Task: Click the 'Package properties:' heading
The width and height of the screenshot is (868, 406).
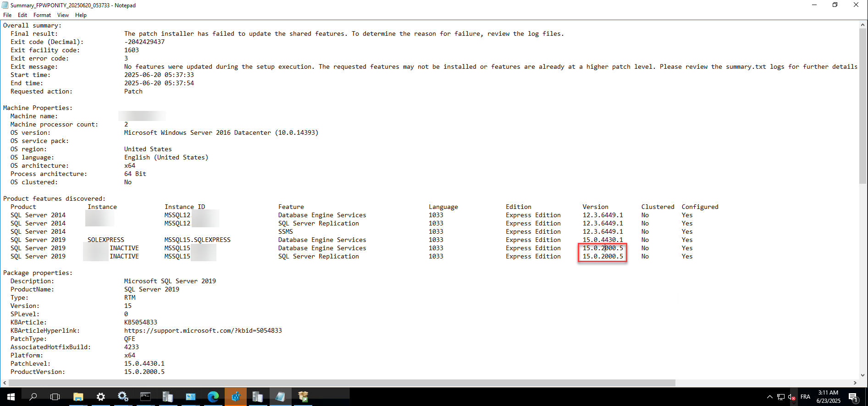Action: [38, 273]
